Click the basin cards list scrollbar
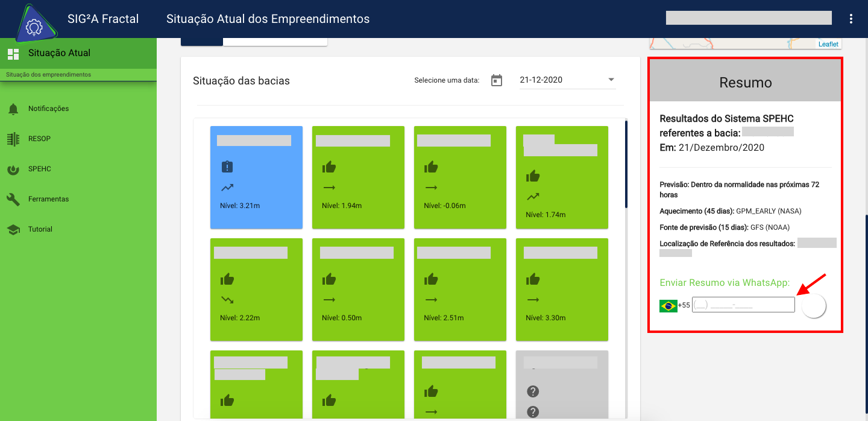 [x=626, y=164]
